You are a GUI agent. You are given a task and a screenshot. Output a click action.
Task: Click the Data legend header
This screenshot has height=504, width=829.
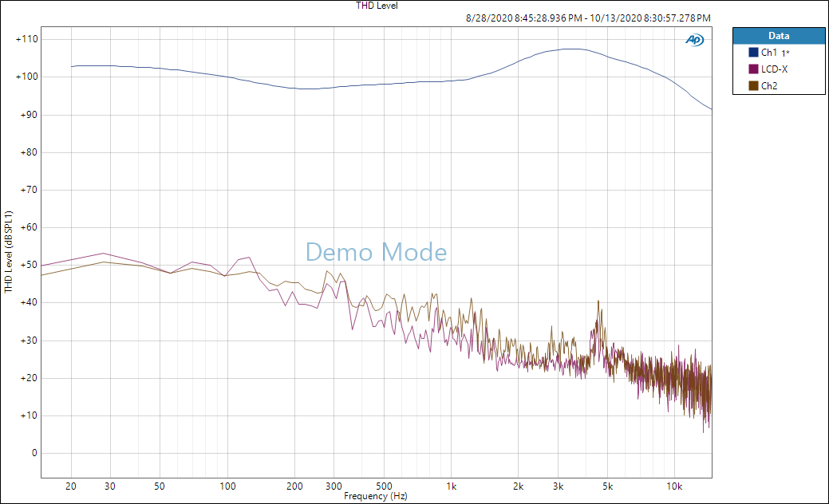779,36
